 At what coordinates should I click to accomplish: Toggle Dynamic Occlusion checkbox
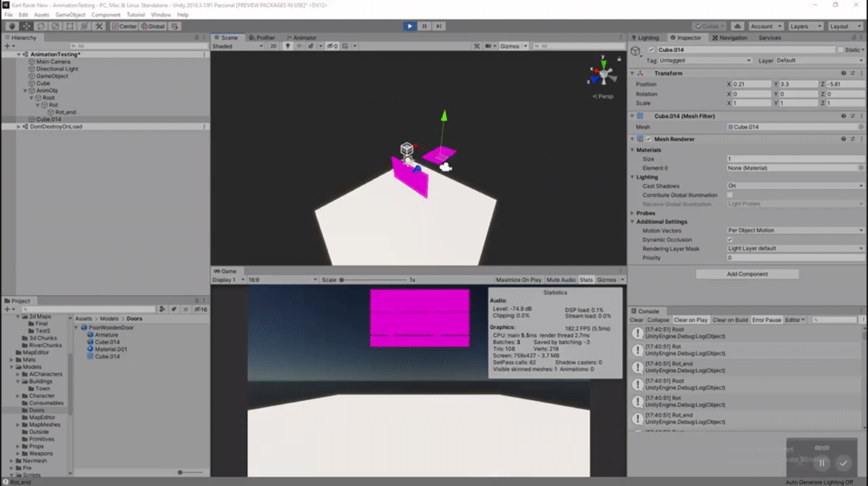click(730, 240)
